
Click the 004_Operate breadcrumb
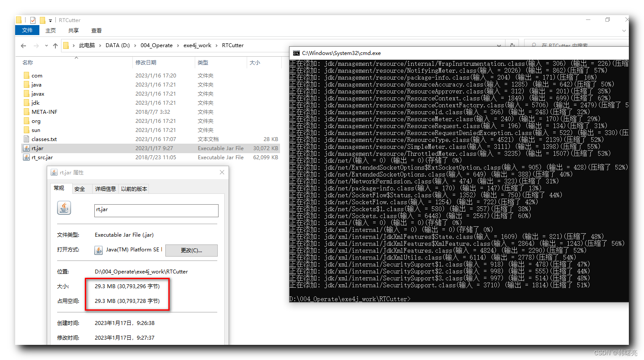pos(157,45)
